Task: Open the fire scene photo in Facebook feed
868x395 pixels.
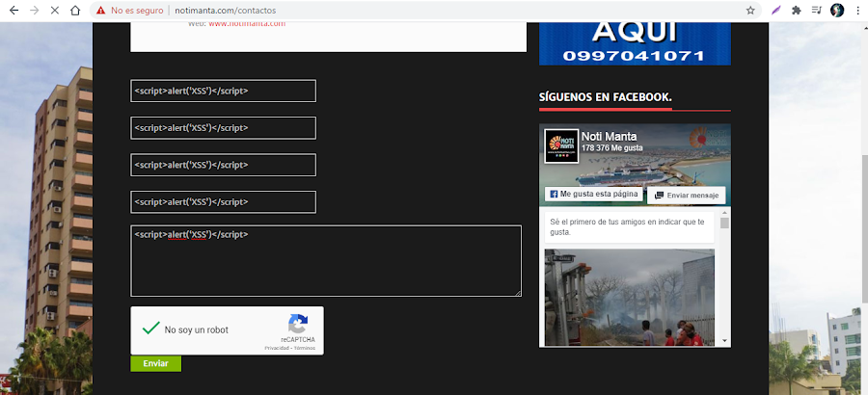Action: pyautogui.click(x=630, y=298)
